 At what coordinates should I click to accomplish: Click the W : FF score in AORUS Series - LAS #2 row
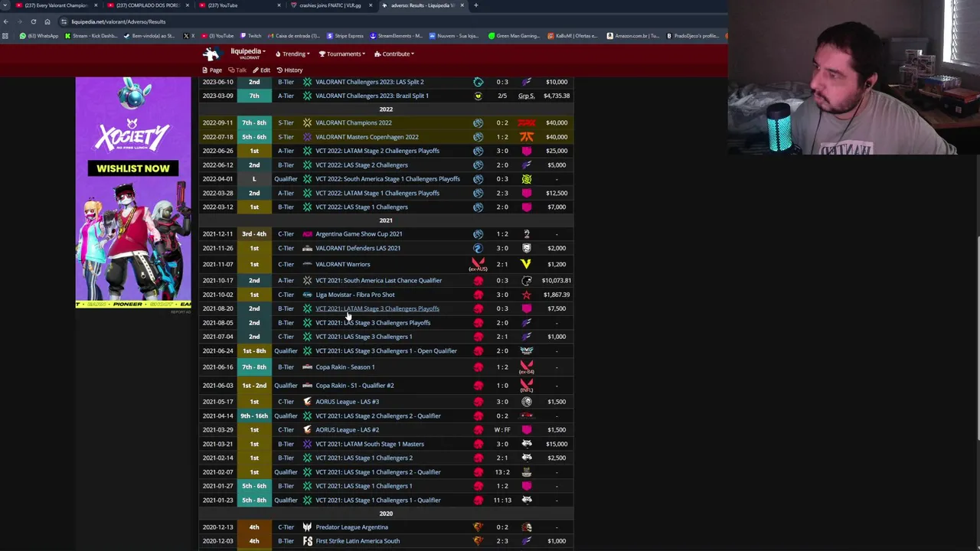pos(502,430)
